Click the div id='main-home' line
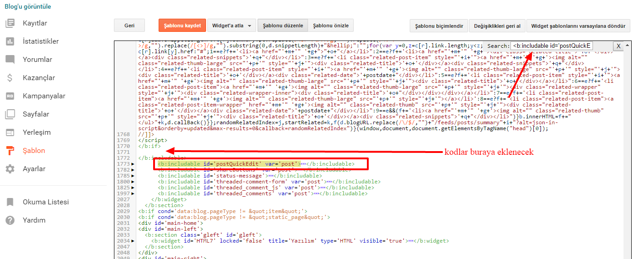 tap(170, 223)
